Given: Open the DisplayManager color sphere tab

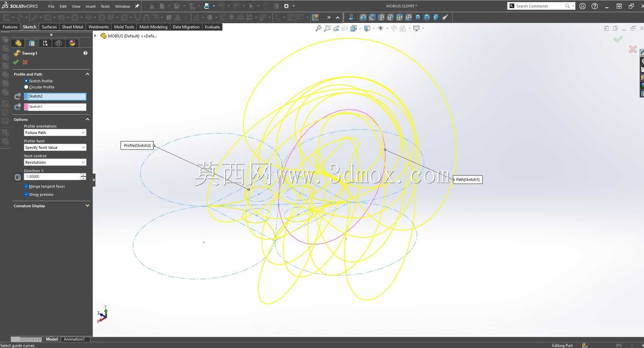Looking at the screenshot, I should click(72, 43).
